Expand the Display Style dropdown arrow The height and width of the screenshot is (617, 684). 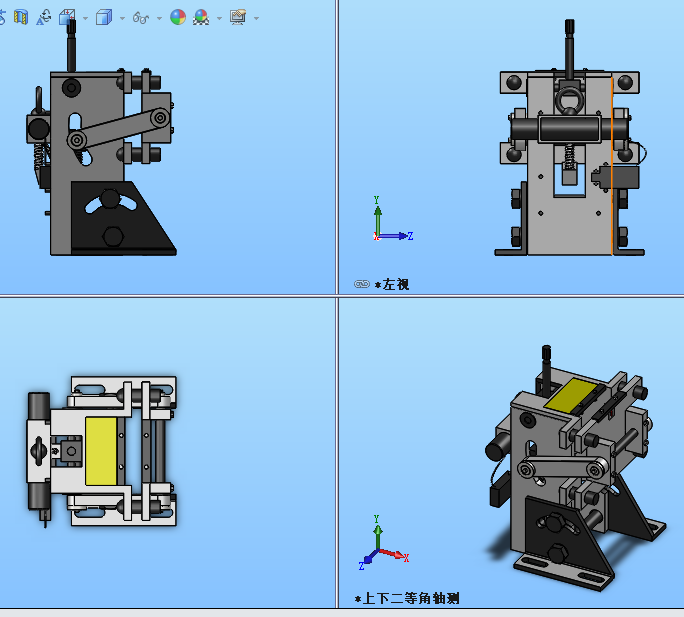pyautogui.click(x=123, y=18)
